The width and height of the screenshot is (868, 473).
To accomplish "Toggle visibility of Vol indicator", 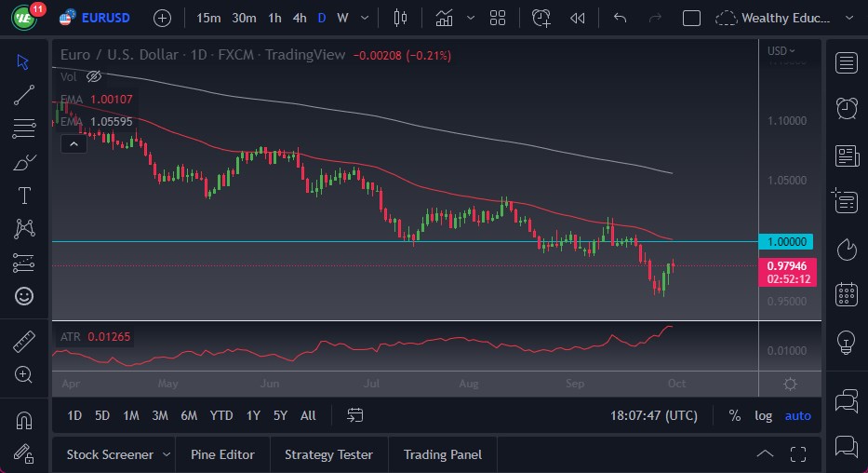I will [x=93, y=77].
